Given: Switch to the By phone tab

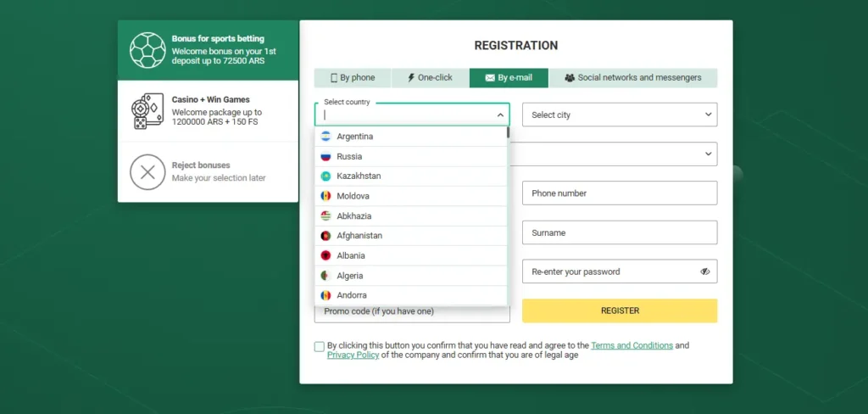Looking at the screenshot, I should [353, 77].
